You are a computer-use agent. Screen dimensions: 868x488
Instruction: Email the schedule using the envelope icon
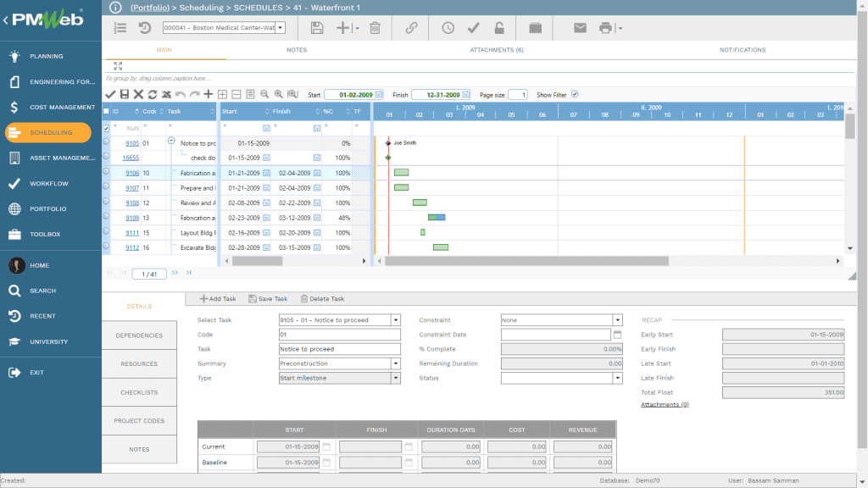581,27
